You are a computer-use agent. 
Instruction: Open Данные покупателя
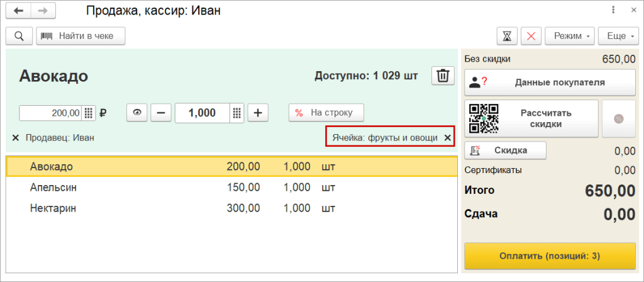[550, 82]
